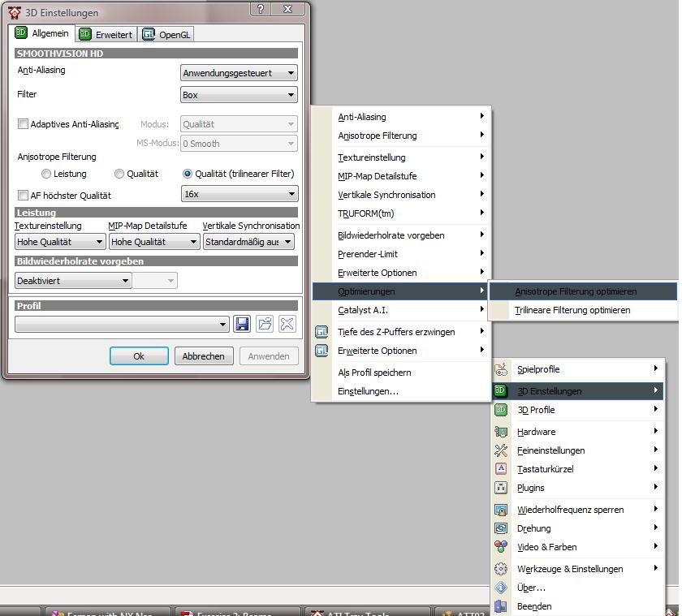Click the GL icon beside lower Erweiterte Optionen
Screen dimensions: 682x616
(322, 351)
